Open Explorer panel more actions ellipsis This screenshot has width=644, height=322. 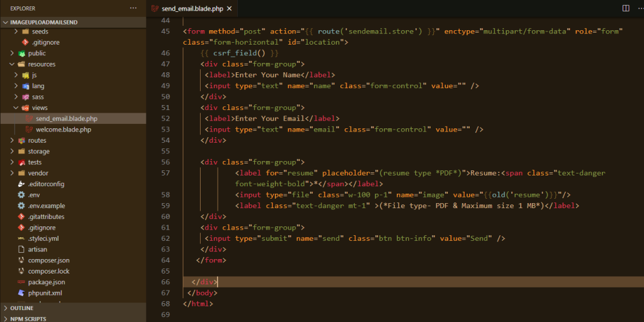(x=133, y=8)
